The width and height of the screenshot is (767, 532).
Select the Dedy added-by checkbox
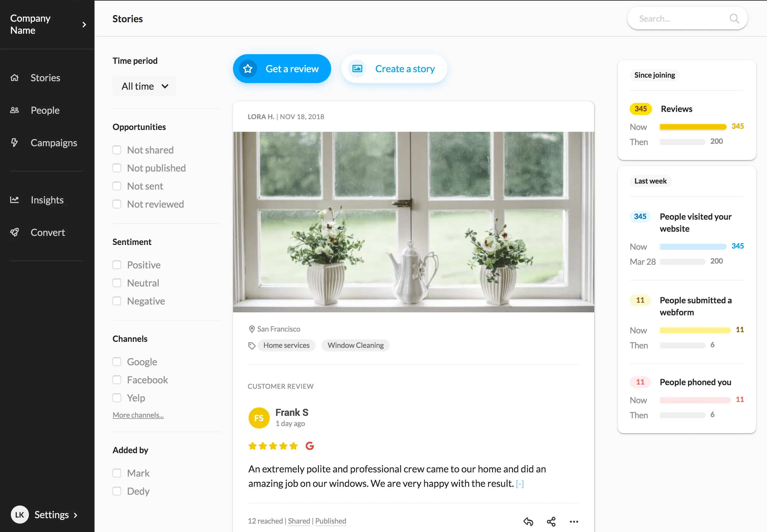117,491
